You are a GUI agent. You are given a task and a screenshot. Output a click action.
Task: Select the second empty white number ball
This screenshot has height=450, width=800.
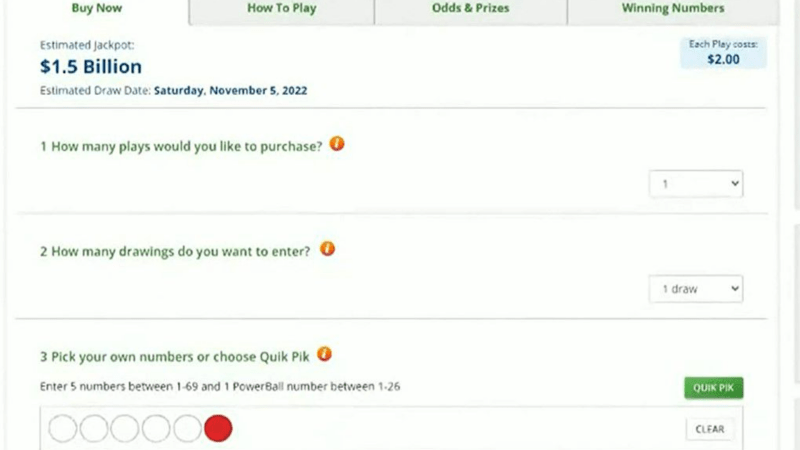click(94, 428)
